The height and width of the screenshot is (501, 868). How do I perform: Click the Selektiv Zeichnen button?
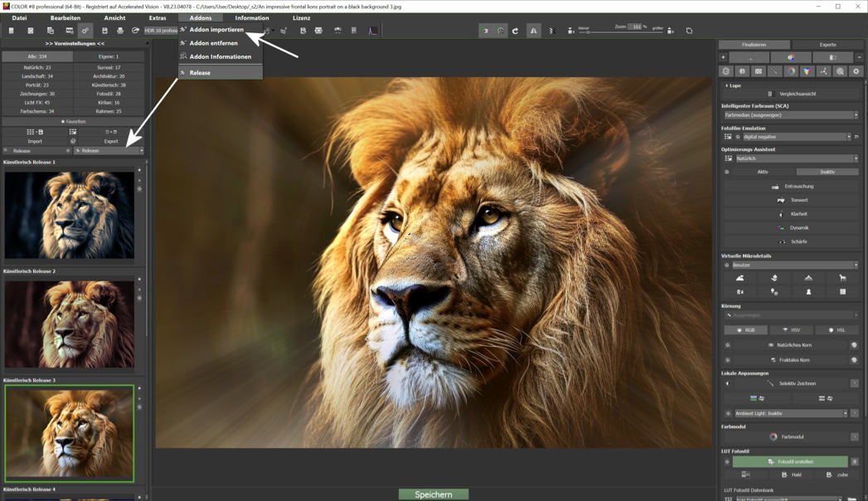point(791,383)
